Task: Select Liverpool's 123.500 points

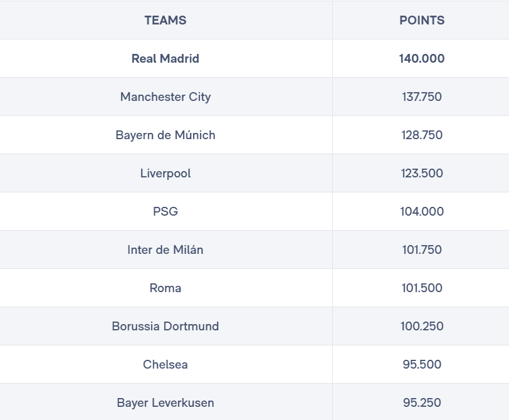Action: tap(422, 173)
